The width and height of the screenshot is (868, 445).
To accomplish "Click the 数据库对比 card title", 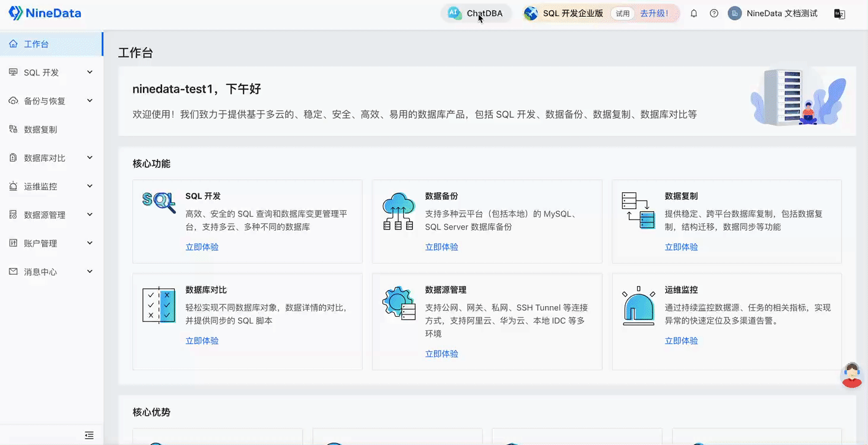I will pyautogui.click(x=206, y=290).
